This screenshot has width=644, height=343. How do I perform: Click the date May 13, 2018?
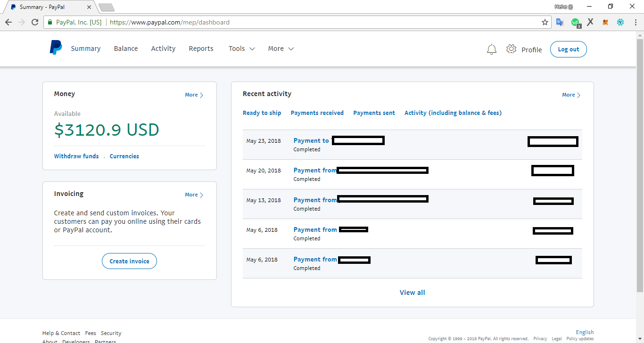[264, 200]
